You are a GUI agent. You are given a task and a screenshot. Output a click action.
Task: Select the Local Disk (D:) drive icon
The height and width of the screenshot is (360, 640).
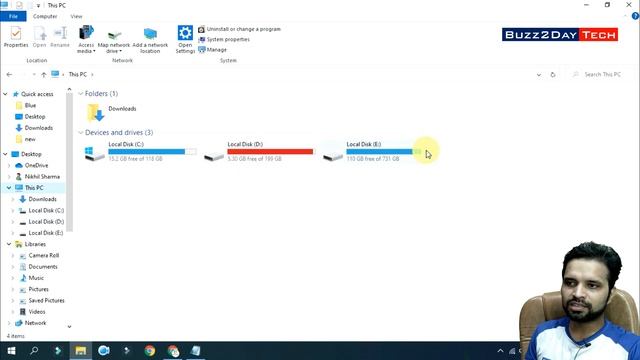[214, 156]
